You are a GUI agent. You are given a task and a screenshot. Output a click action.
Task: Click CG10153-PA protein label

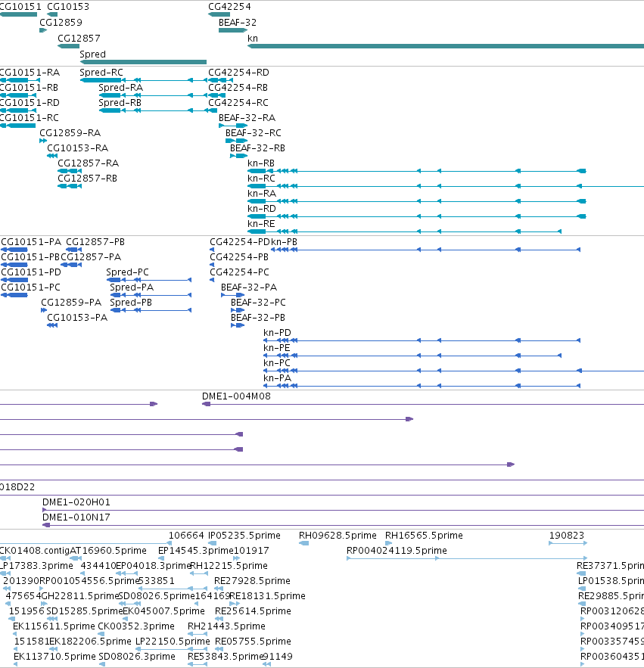77,318
